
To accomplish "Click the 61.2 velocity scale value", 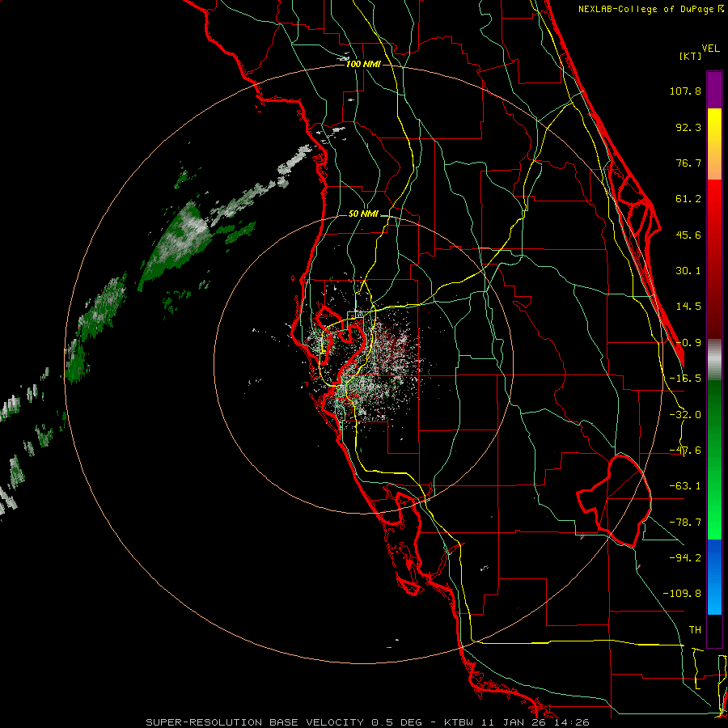I will 688,199.
